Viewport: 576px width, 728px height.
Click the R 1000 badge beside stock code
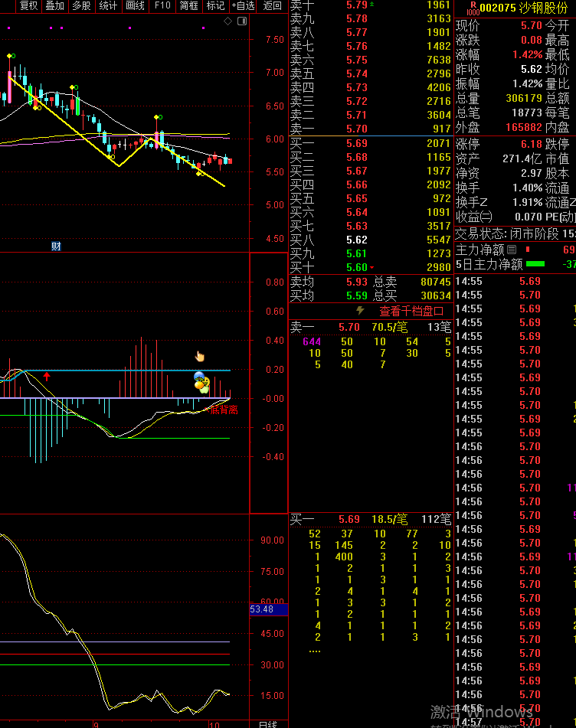[x=472, y=7]
